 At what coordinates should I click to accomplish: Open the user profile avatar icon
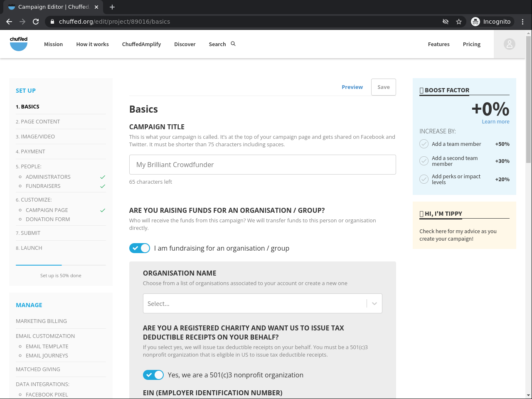pyautogui.click(x=509, y=44)
